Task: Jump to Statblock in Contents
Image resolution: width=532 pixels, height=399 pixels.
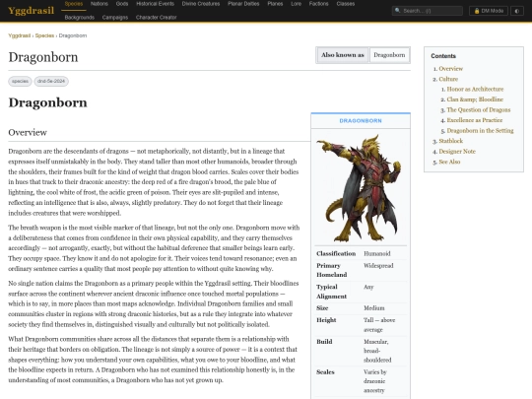Action: [450, 141]
